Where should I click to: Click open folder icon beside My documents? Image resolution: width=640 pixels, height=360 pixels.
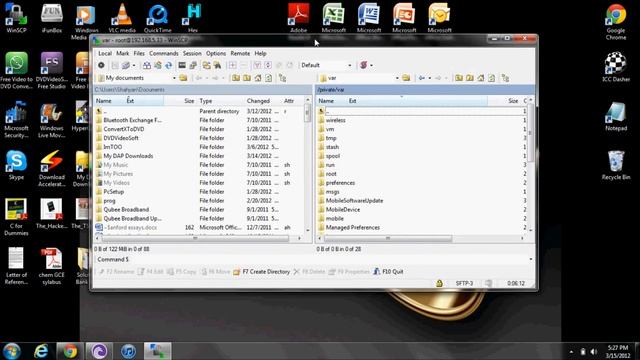tap(183, 78)
